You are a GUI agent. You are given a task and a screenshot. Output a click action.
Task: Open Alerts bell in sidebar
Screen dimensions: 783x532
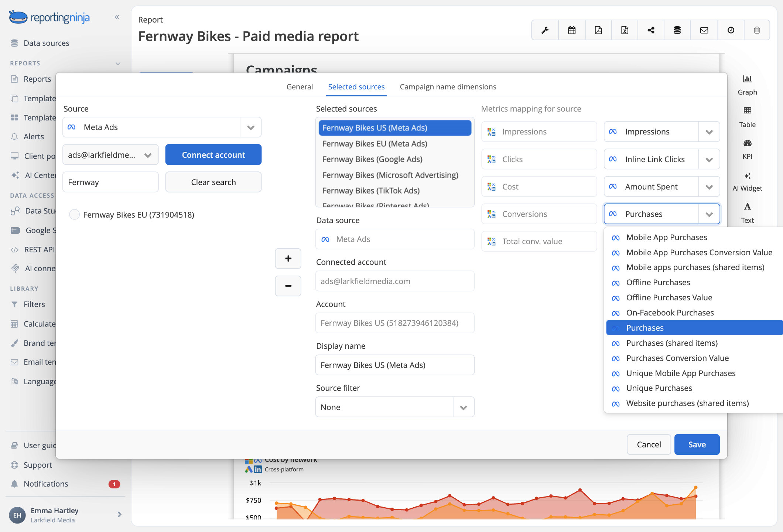28,136
